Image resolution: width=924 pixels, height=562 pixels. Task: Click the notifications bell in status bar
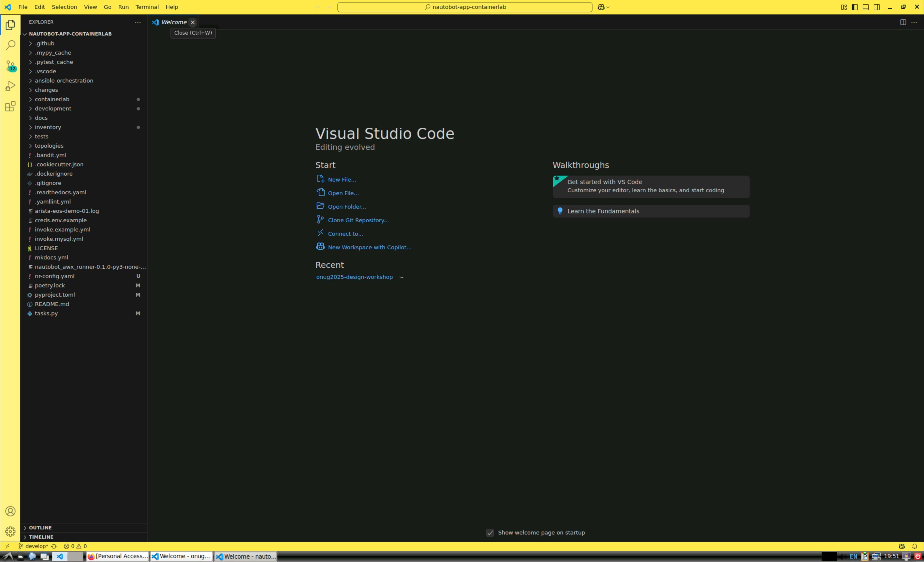pyautogui.click(x=915, y=546)
